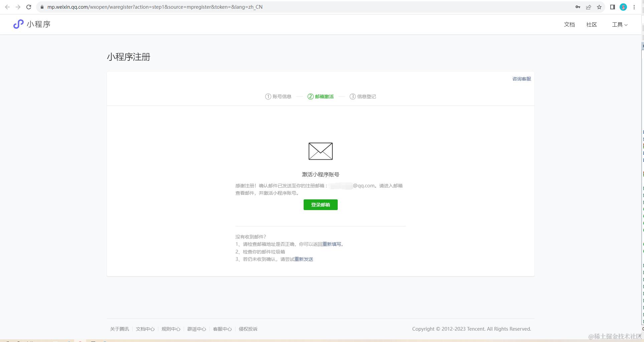Click the 激活小程序账号 heading text

(x=321, y=174)
